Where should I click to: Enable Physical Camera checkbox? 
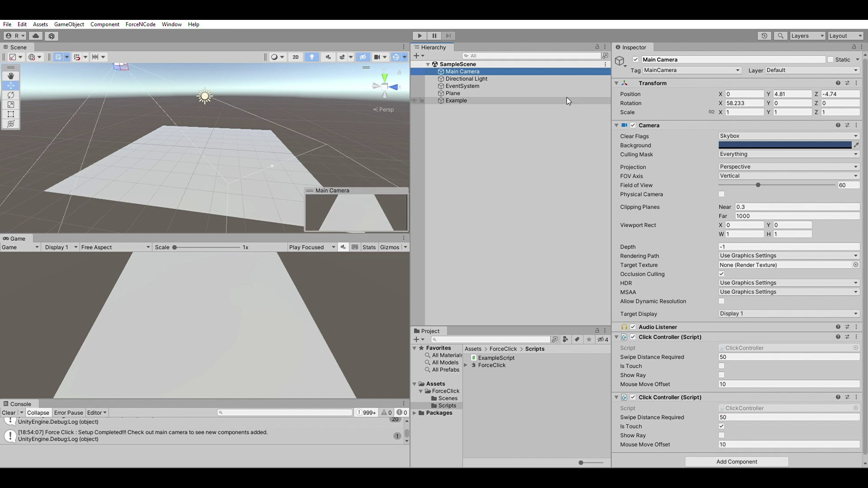[722, 194]
